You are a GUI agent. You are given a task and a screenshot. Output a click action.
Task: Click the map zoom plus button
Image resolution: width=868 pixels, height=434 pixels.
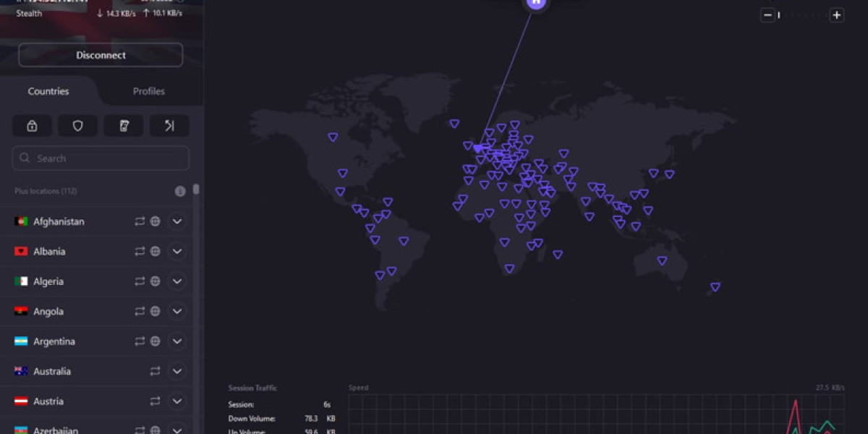coord(837,14)
